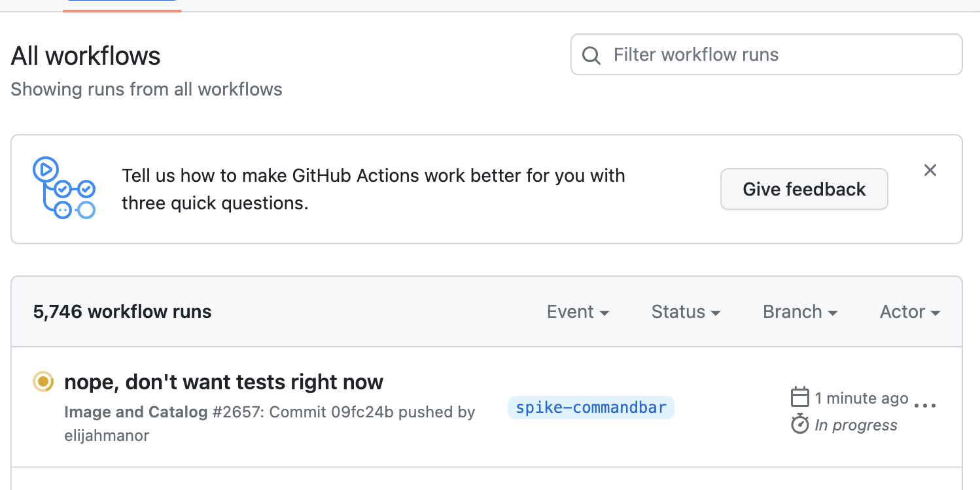Dismiss the feedback banner with the X
This screenshot has width=980, height=490.
tap(930, 171)
